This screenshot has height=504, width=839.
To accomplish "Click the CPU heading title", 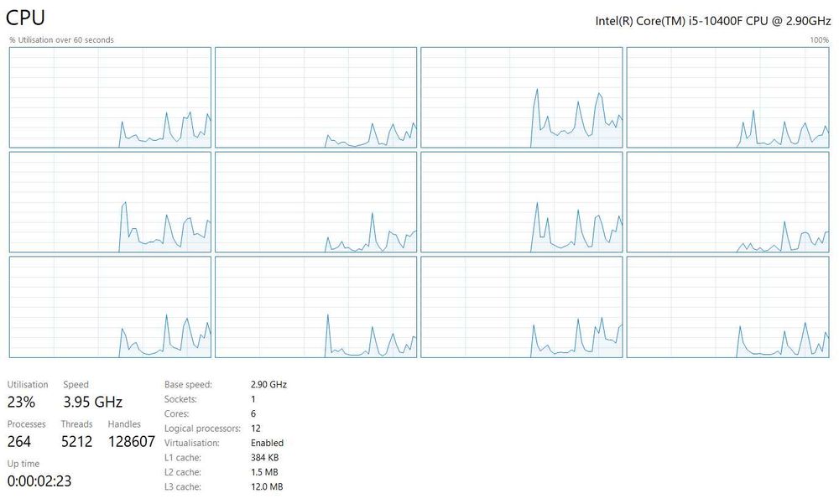I will click(x=25, y=18).
